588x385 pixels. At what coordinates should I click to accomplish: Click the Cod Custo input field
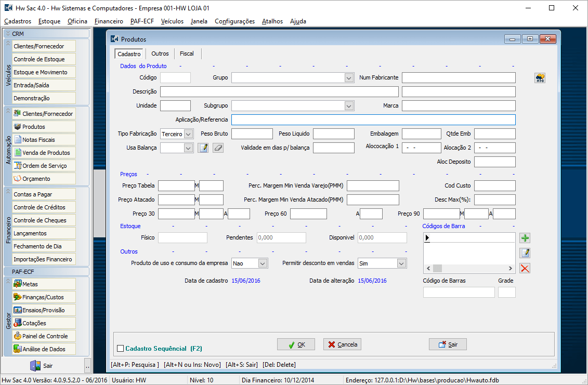495,185
